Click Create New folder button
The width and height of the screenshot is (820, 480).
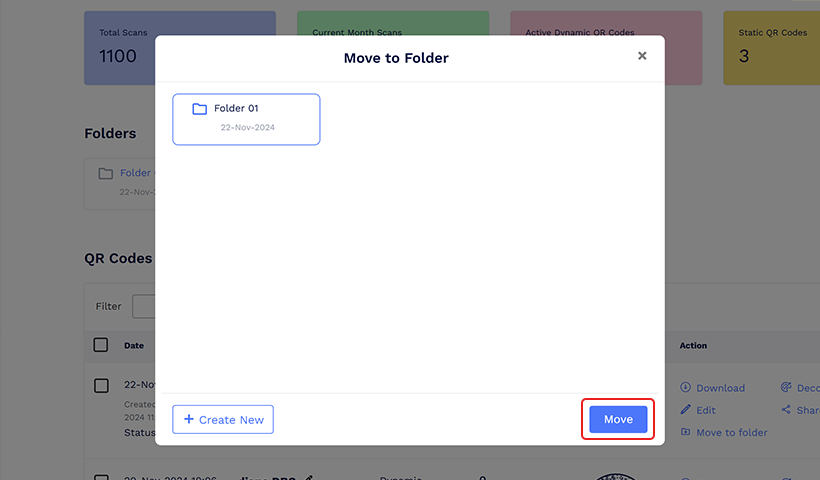click(223, 419)
